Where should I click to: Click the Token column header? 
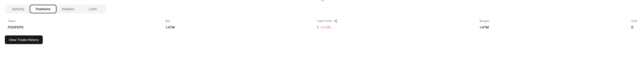click(11, 21)
